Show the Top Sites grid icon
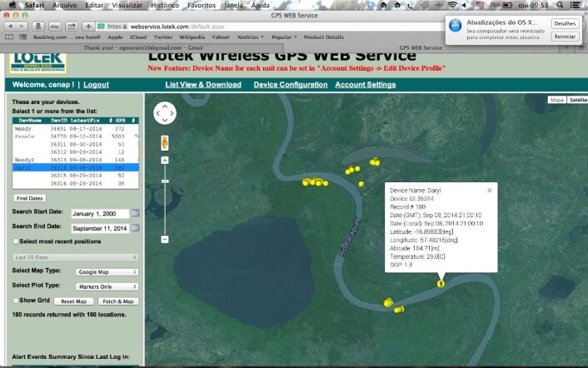 tap(22, 37)
